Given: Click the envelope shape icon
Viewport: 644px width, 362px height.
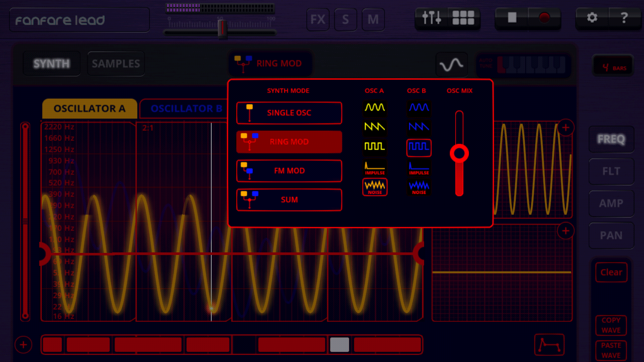Looking at the screenshot, I should (x=549, y=345).
